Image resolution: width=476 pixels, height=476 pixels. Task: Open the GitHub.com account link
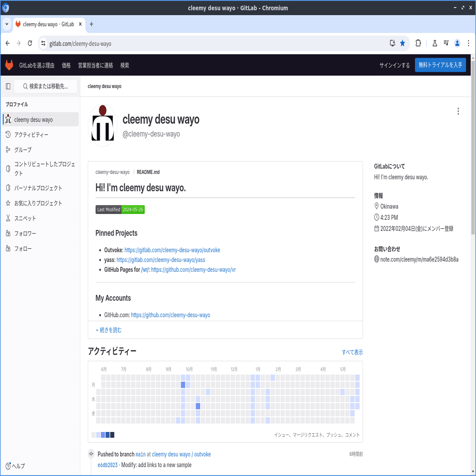171,315
